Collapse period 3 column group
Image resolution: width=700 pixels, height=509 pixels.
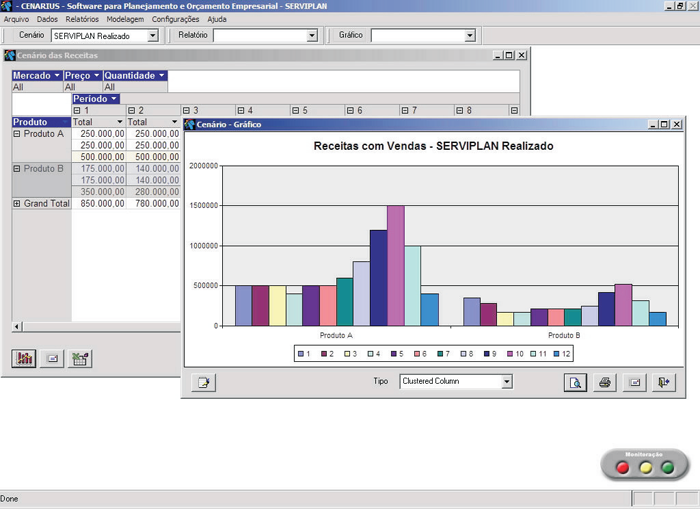point(186,110)
